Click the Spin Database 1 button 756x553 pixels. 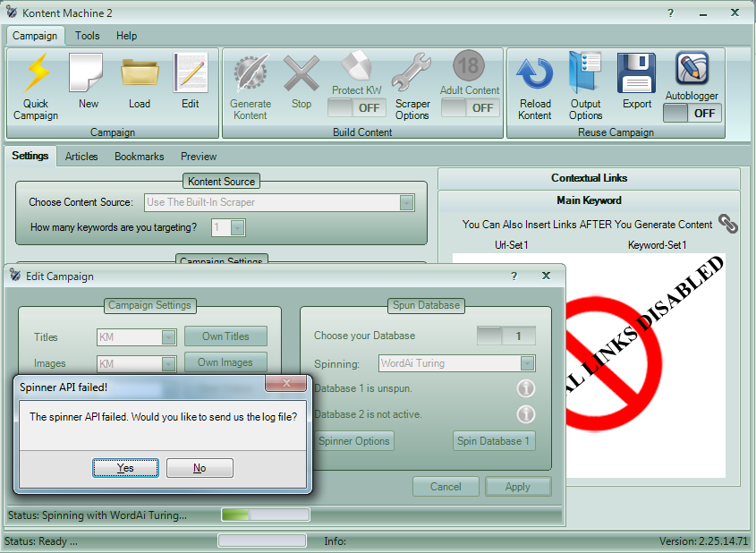[494, 441]
